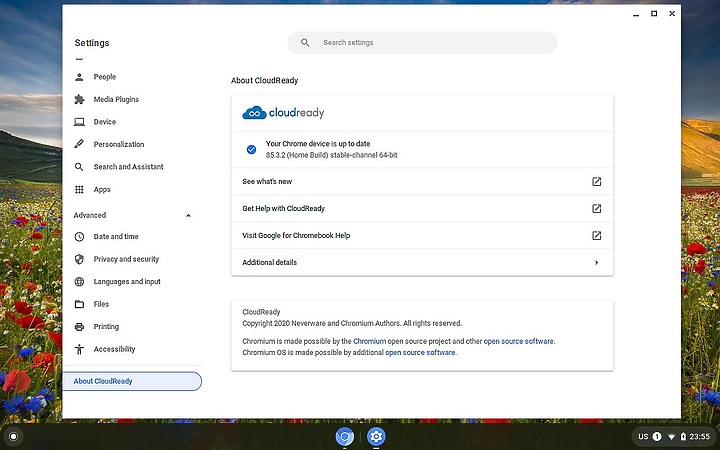Image resolution: width=720 pixels, height=450 pixels.
Task: Click the Privacy and security shield icon
Action: coord(79,259)
